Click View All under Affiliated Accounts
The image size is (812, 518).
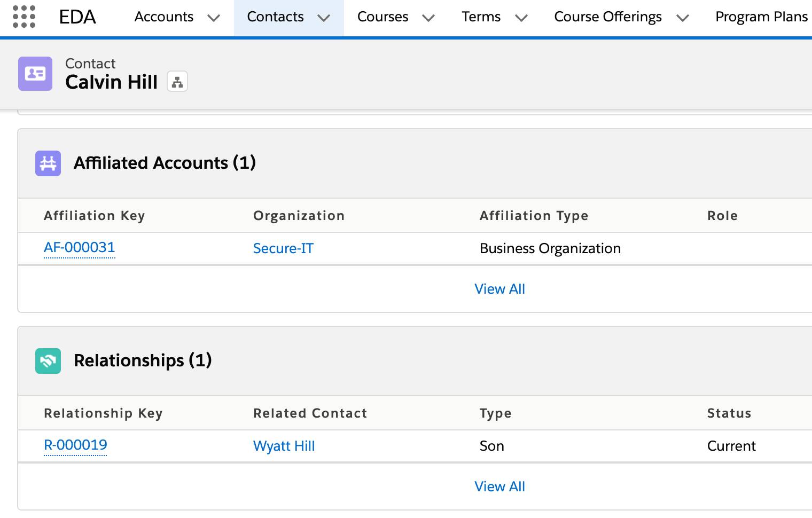(x=499, y=289)
